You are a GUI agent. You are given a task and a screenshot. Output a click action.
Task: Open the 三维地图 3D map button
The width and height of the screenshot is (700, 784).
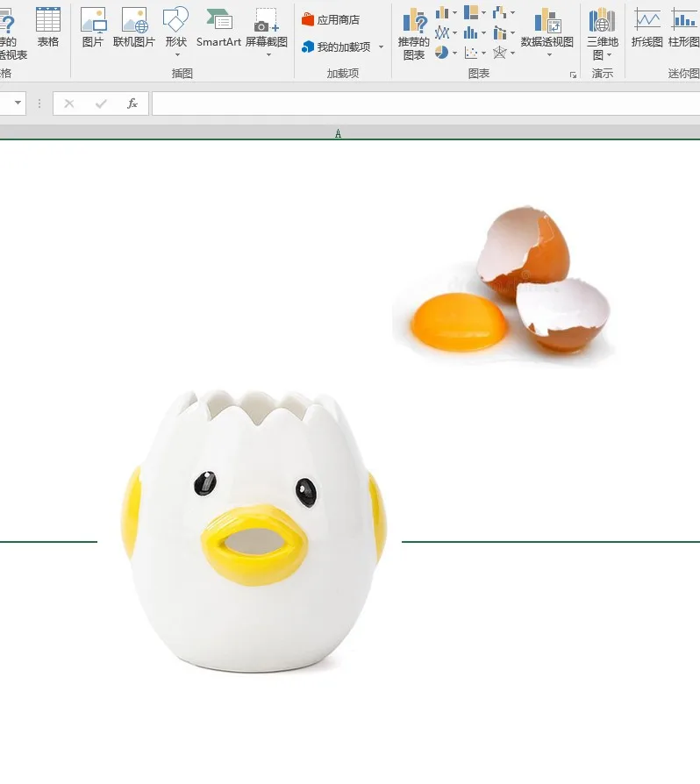[x=603, y=34]
